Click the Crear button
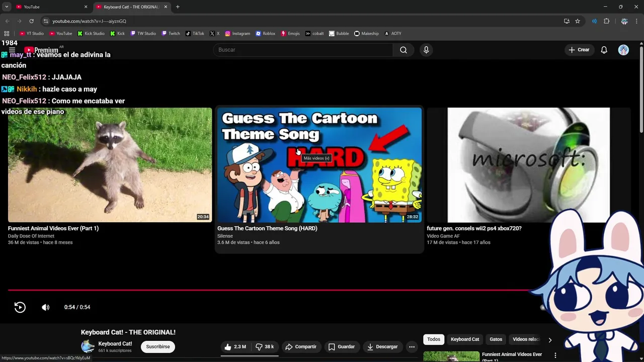This screenshot has height=362, width=644. tap(579, 50)
